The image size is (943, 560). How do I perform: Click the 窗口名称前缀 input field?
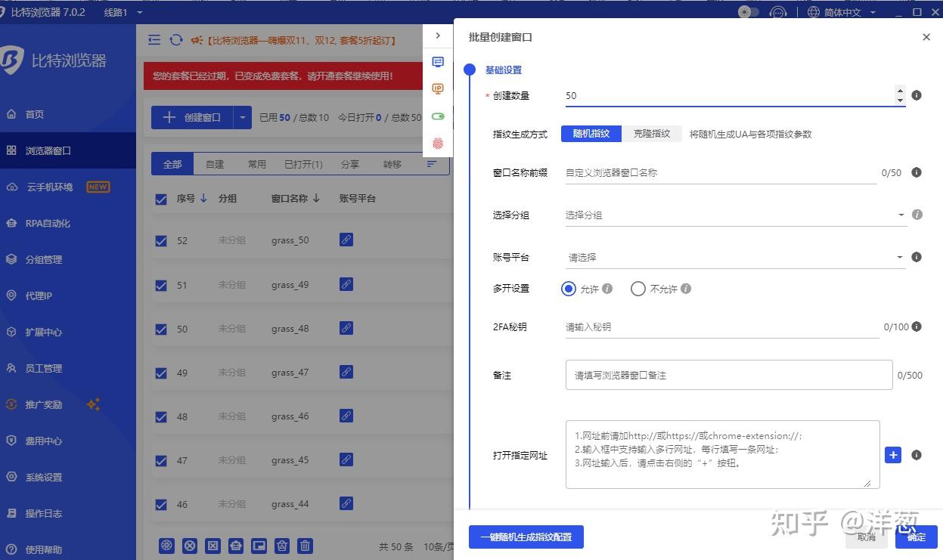[721, 173]
